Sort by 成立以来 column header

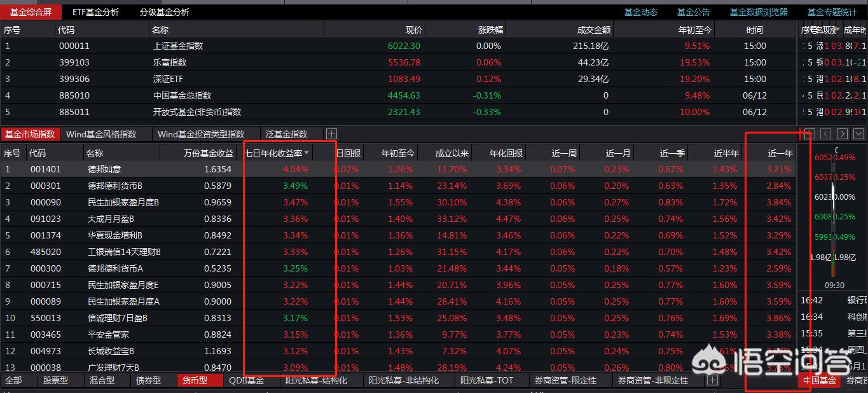tap(453, 153)
